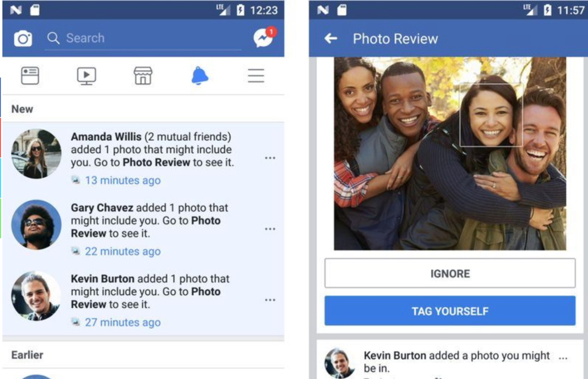
Task: Tap the search magnifier icon
Action: click(53, 38)
